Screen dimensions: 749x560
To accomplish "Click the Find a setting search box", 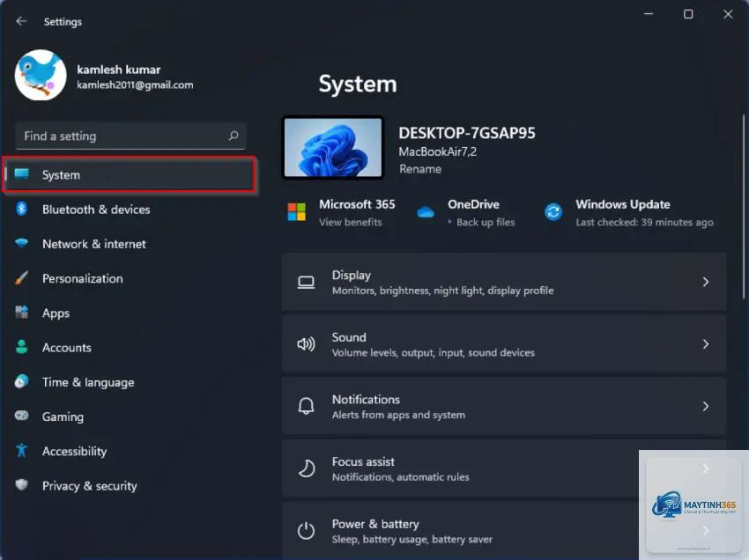I will point(130,136).
